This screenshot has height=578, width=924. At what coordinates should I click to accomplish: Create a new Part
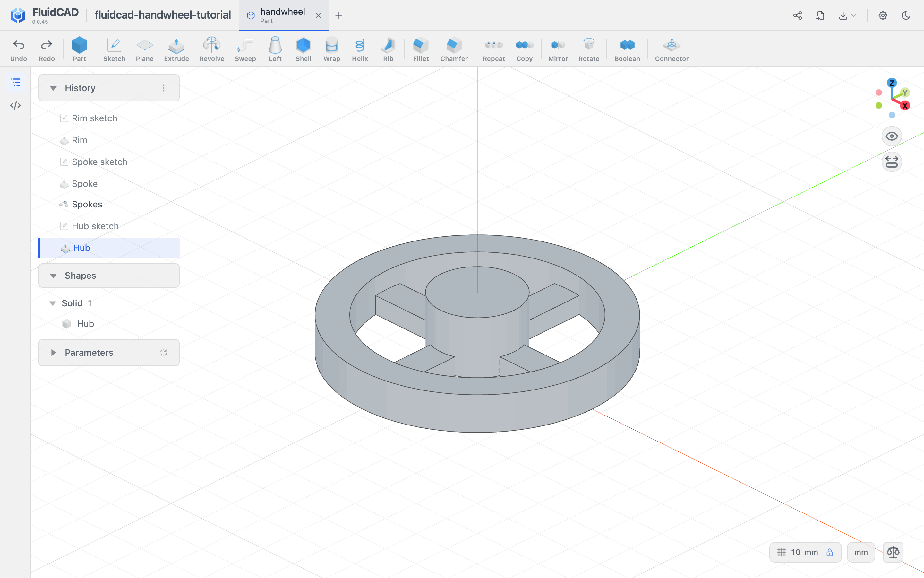(80, 49)
